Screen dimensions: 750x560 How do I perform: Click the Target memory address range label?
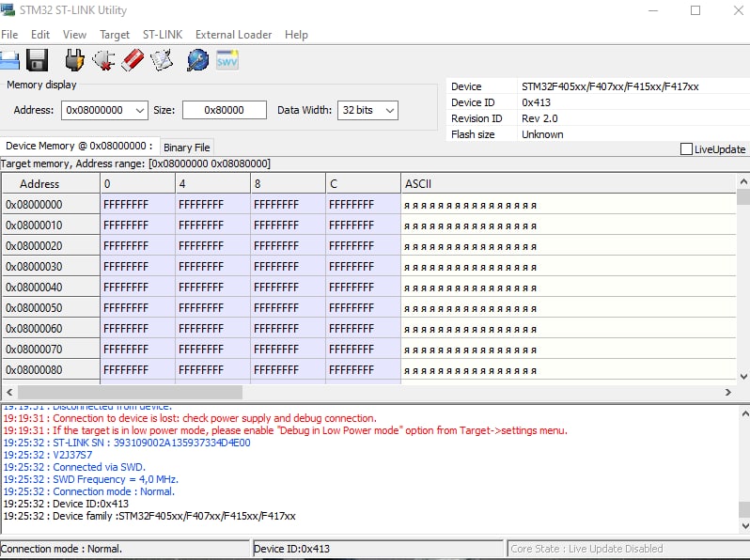coord(135,163)
